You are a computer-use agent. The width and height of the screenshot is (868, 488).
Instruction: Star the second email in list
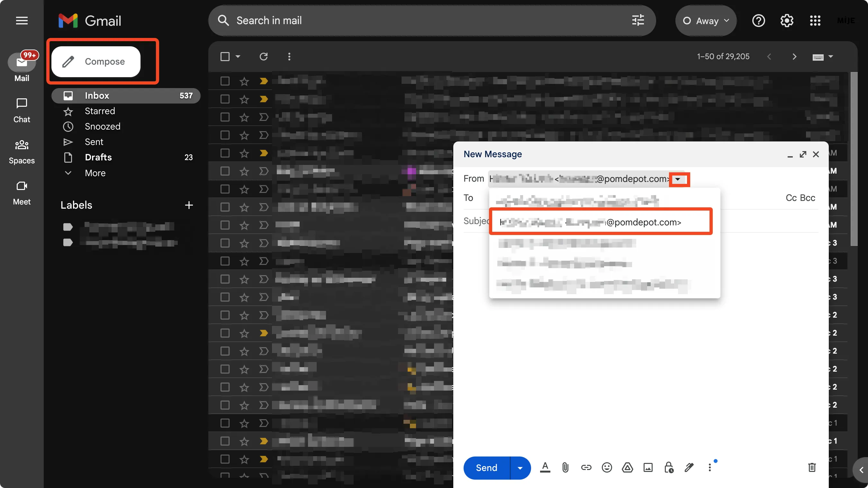point(244,99)
